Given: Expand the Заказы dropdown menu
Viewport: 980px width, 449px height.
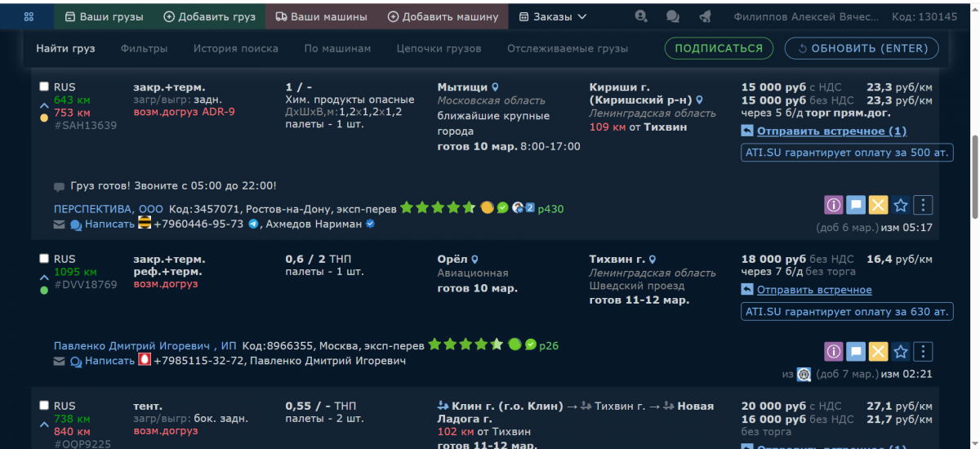Looking at the screenshot, I should point(553,16).
